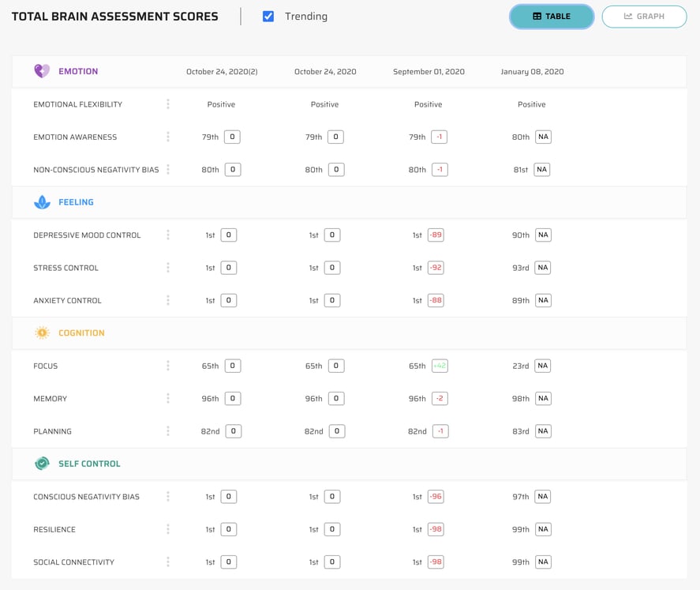This screenshot has height=590, width=700.
Task: Uncheck the Trending checkbox
Action: 266,16
